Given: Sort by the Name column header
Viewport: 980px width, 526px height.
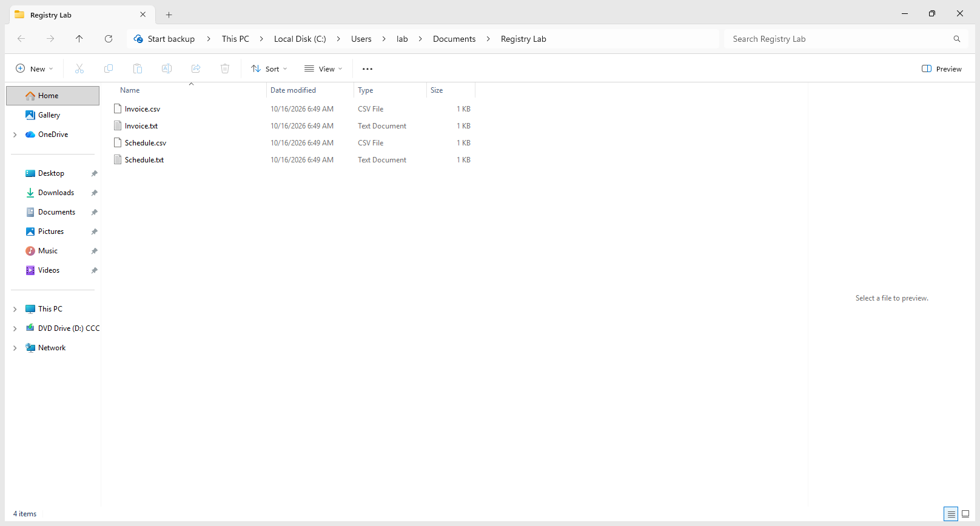Looking at the screenshot, I should pos(190,90).
